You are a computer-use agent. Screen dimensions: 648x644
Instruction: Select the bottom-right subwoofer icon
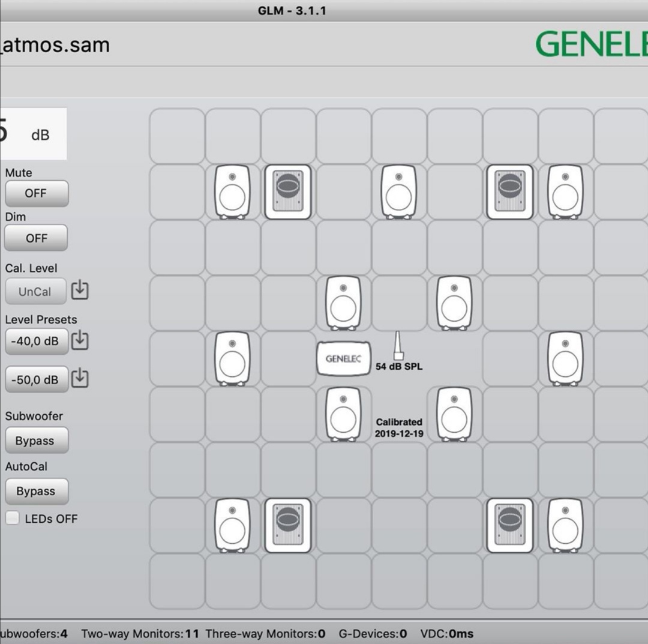point(510,525)
